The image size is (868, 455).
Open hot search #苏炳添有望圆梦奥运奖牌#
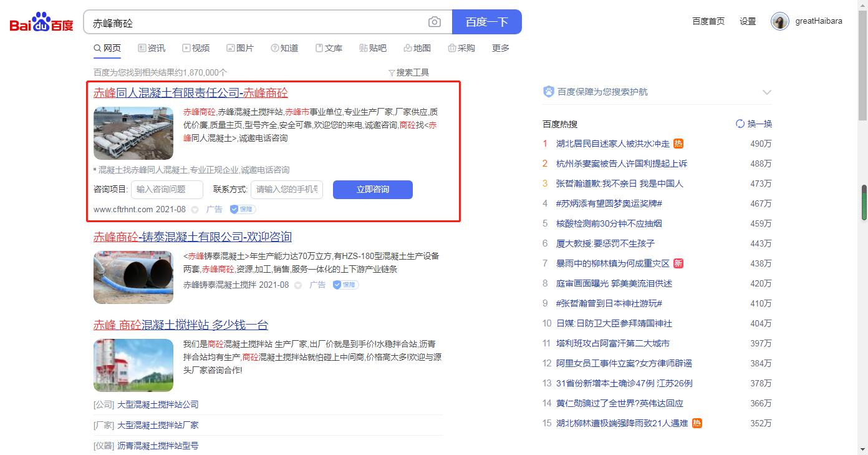(x=609, y=203)
